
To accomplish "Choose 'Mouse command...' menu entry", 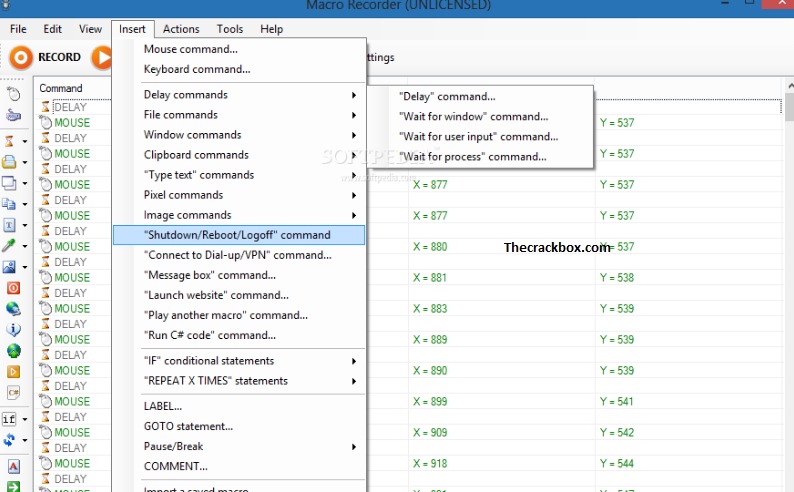I will point(239,49).
